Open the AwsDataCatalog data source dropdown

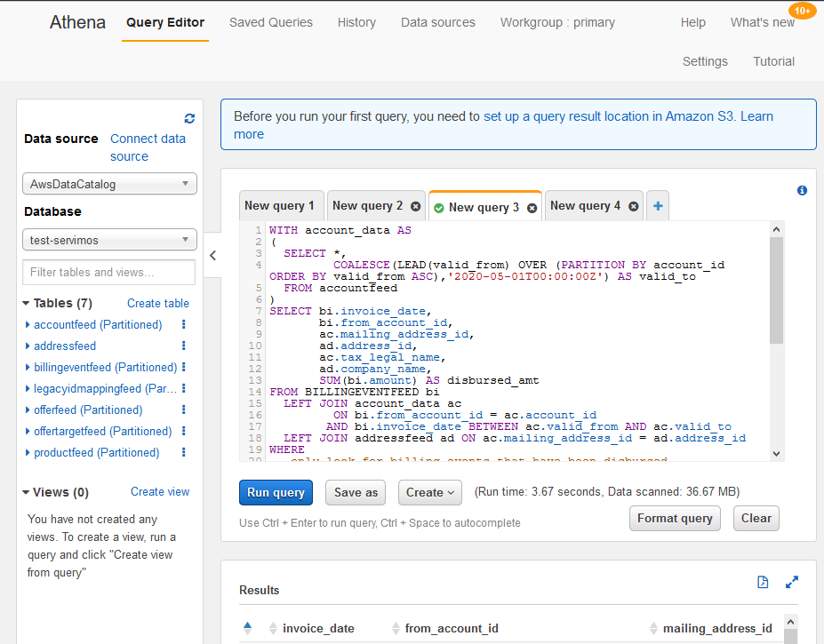[x=108, y=184]
